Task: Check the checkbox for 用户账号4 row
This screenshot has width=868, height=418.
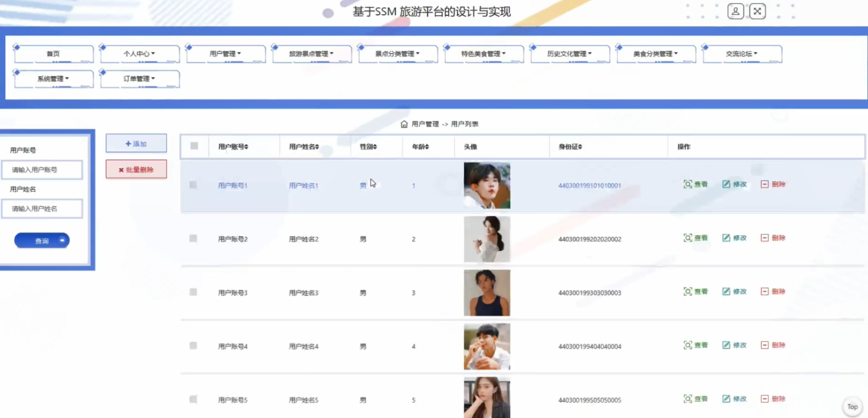Action: tap(193, 345)
